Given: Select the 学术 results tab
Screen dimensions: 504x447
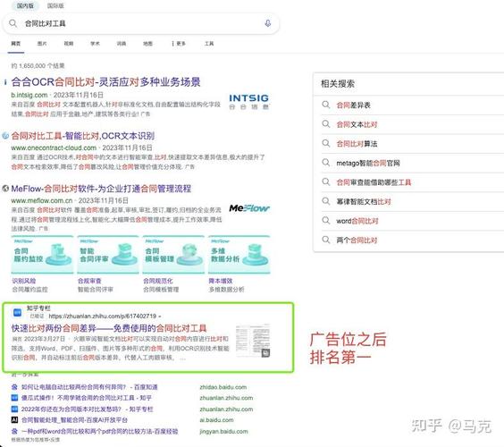Looking at the screenshot, I should tap(95, 44).
